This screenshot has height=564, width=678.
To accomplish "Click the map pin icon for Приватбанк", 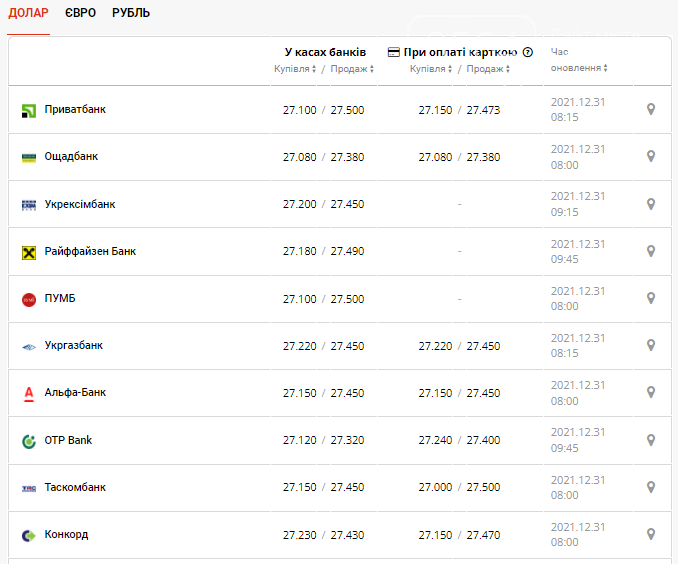I will (x=651, y=109).
